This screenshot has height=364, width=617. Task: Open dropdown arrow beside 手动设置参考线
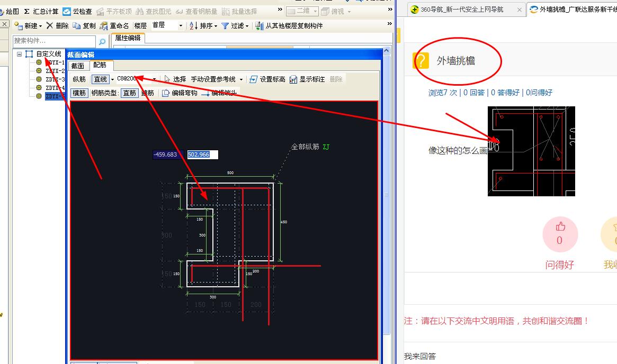tap(241, 79)
